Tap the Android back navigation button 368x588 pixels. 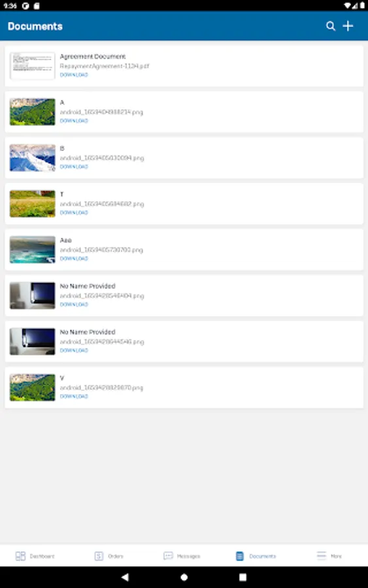coord(125,577)
